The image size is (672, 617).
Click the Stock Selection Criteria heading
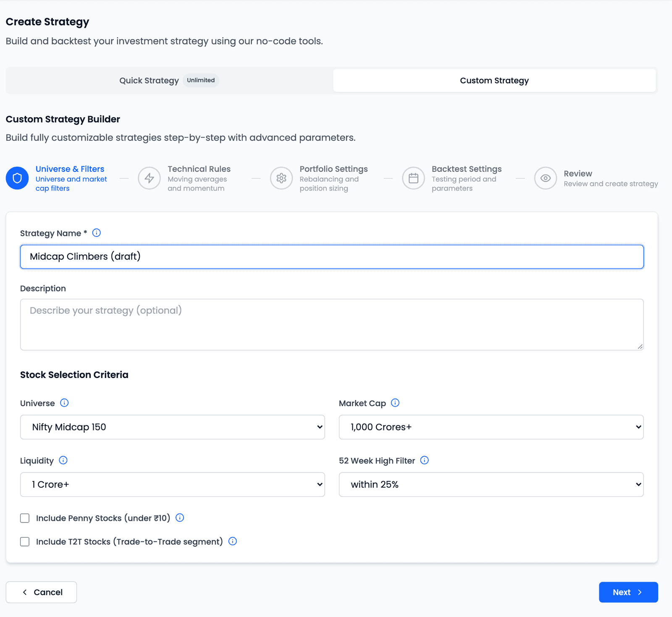pyautogui.click(x=74, y=375)
